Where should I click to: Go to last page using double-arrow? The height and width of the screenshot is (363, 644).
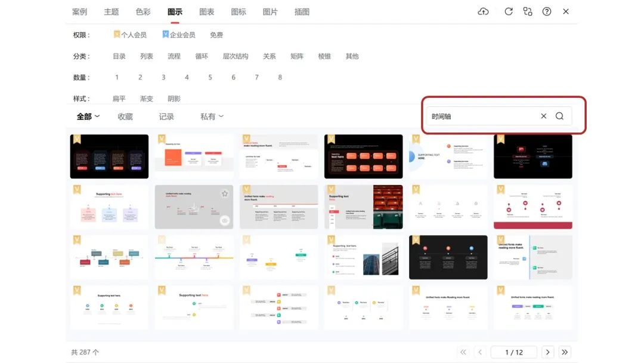tap(565, 352)
